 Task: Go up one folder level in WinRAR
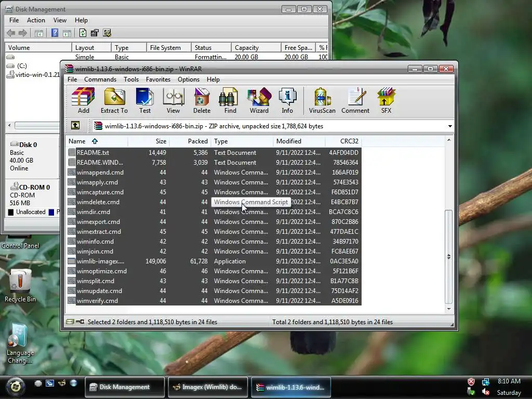[75, 126]
